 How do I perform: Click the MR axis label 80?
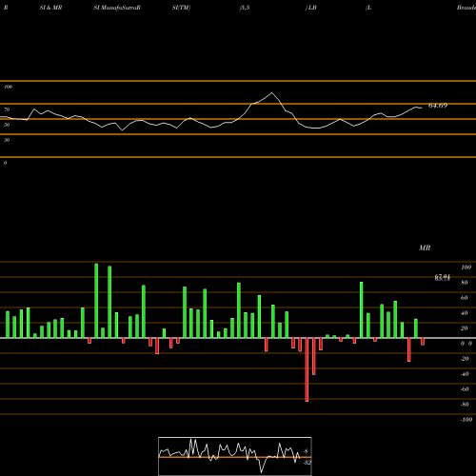pyautogui.click(x=465, y=283)
